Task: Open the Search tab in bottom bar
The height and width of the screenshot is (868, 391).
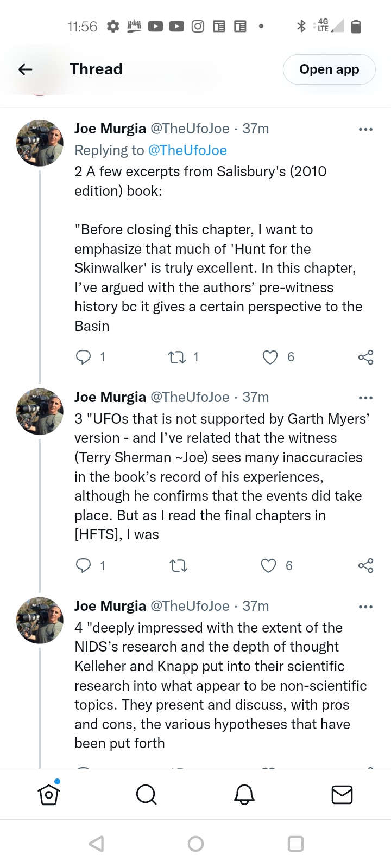Action: click(x=146, y=795)
